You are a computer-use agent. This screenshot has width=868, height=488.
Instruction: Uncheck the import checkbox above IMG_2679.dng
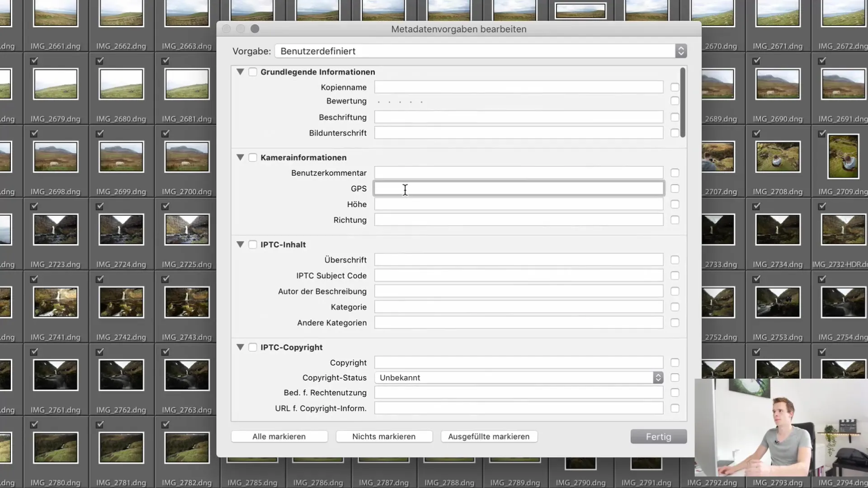coord(34,61)
